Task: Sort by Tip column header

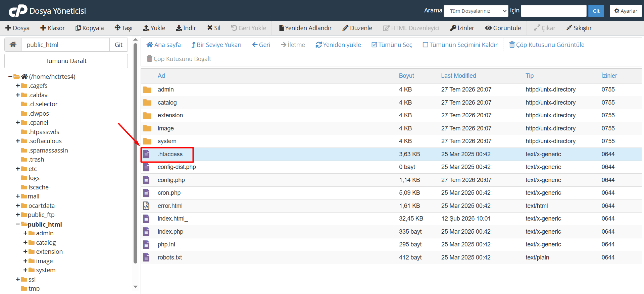Action: coord(530,76)
